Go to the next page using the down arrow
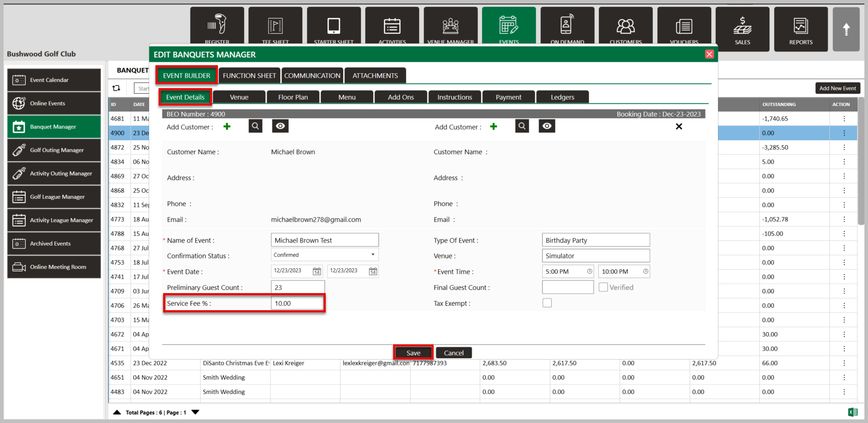The image size is (868, 423). tap(195, 412)
